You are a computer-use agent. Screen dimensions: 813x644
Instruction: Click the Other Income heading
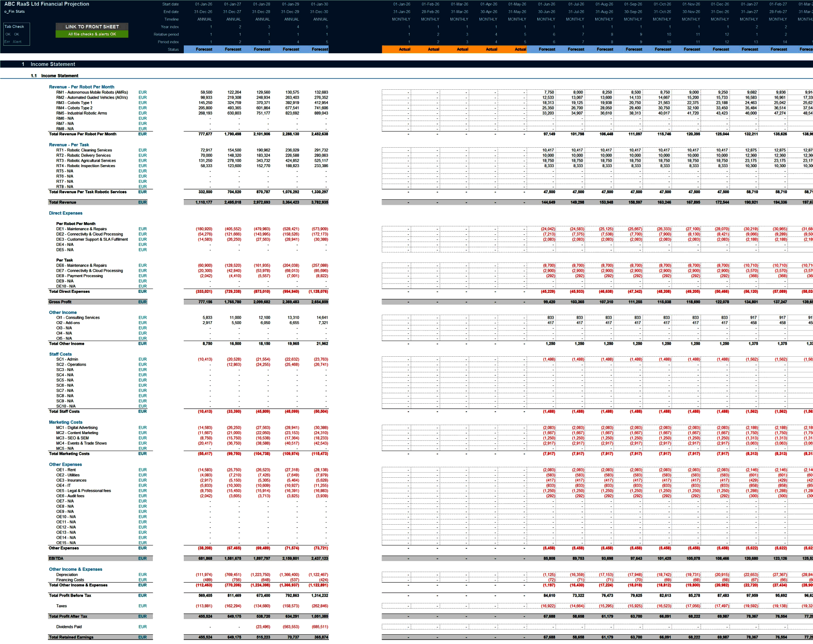click(63, 312)
